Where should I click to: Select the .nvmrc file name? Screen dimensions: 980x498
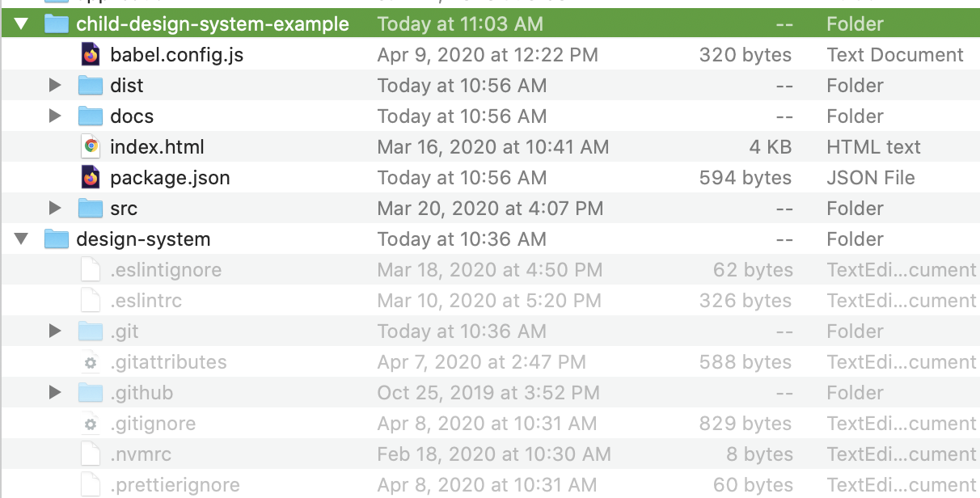(x=141, y=454)
